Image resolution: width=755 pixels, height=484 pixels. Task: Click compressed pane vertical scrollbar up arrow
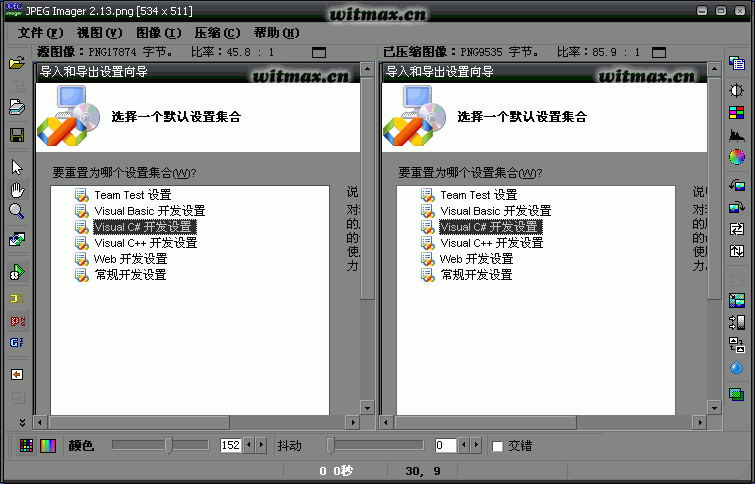(x=714, y=69)
